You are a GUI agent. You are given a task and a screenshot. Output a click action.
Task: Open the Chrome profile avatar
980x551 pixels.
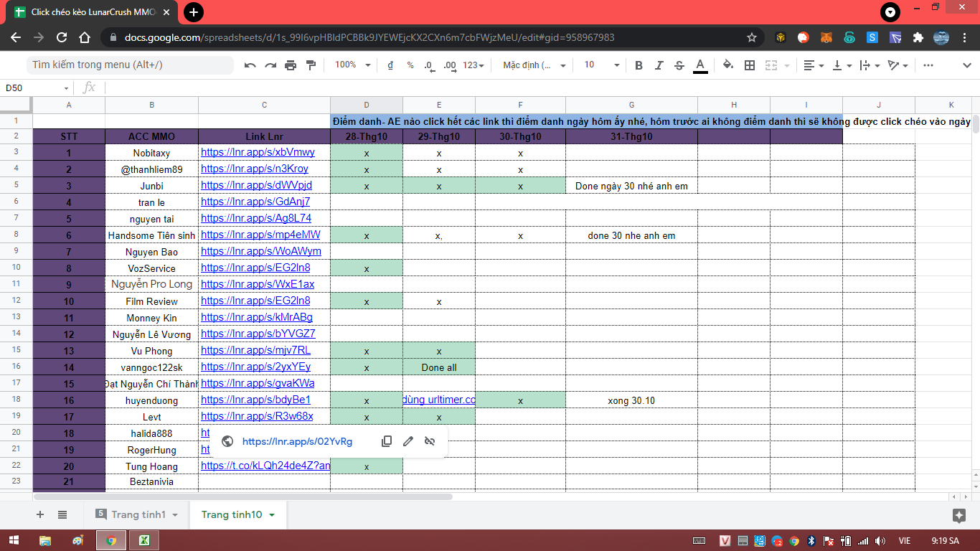(x=941, y=37)
